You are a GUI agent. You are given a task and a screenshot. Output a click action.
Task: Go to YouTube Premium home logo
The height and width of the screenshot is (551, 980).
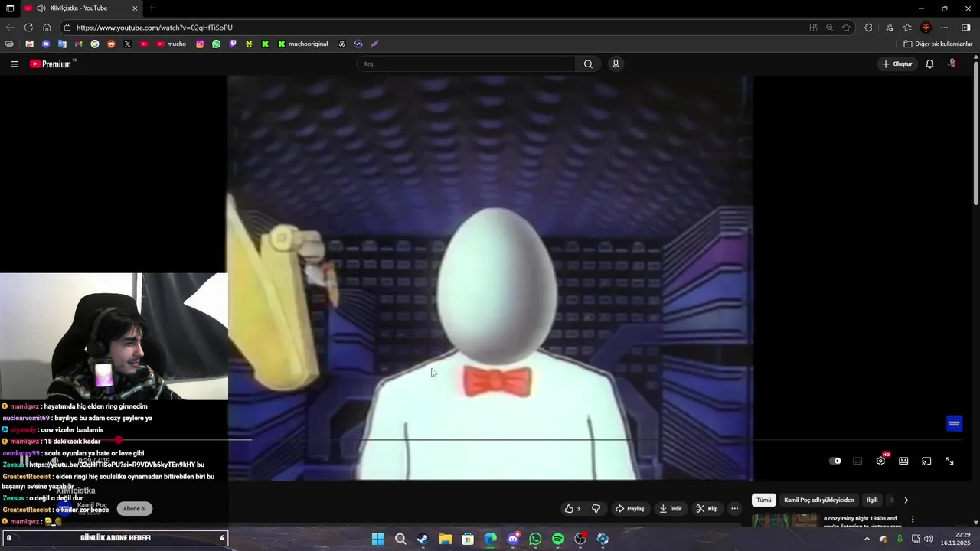(52, 64)
